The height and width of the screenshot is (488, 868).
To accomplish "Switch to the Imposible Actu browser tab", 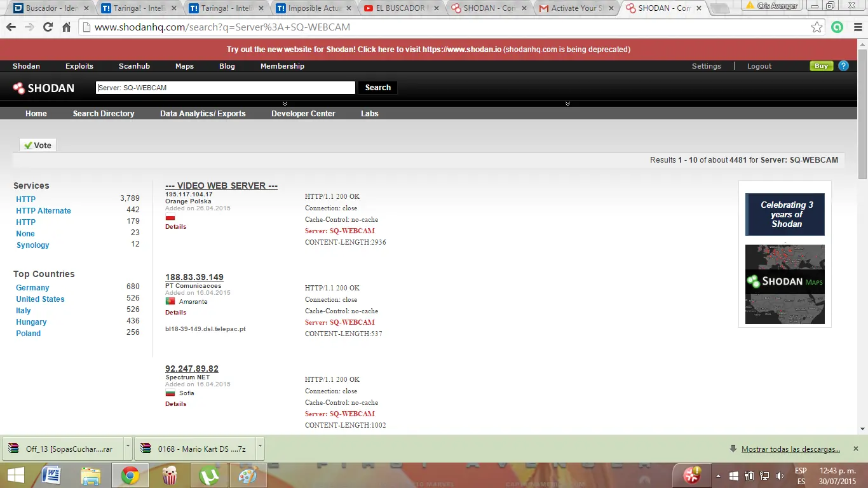I will pos(315,8).
